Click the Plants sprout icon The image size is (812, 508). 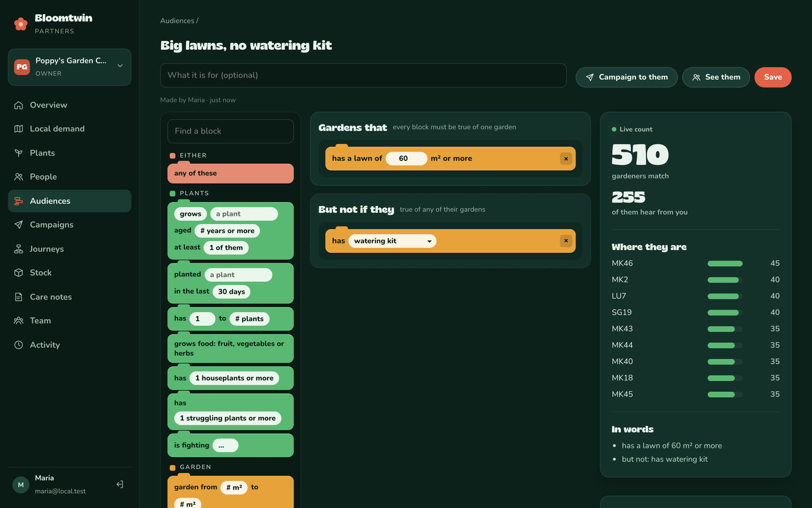pos(19,153)
